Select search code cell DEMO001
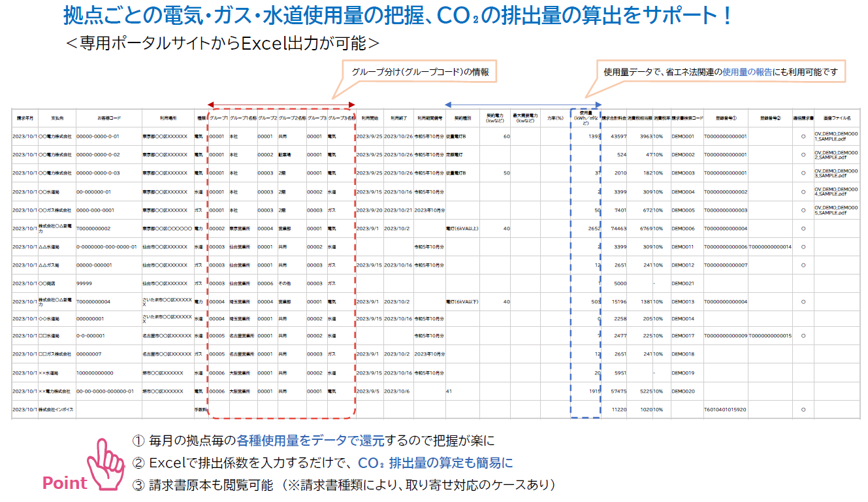 (x=683, y=137)
